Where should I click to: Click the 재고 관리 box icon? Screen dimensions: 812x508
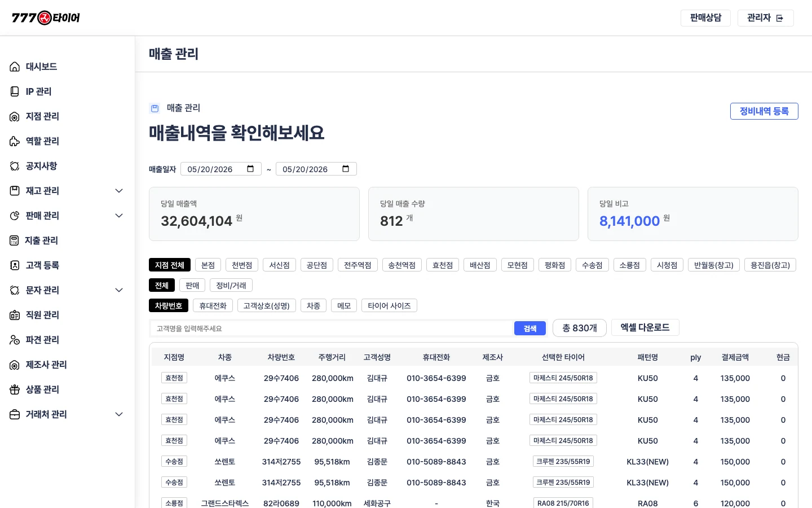point(15,191)
